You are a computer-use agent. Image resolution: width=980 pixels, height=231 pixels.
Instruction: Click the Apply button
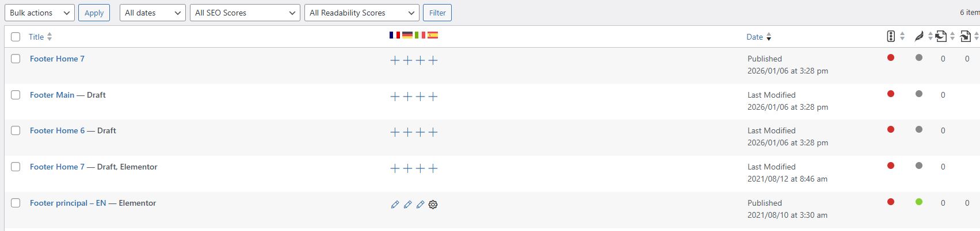(x=94, y=13)
